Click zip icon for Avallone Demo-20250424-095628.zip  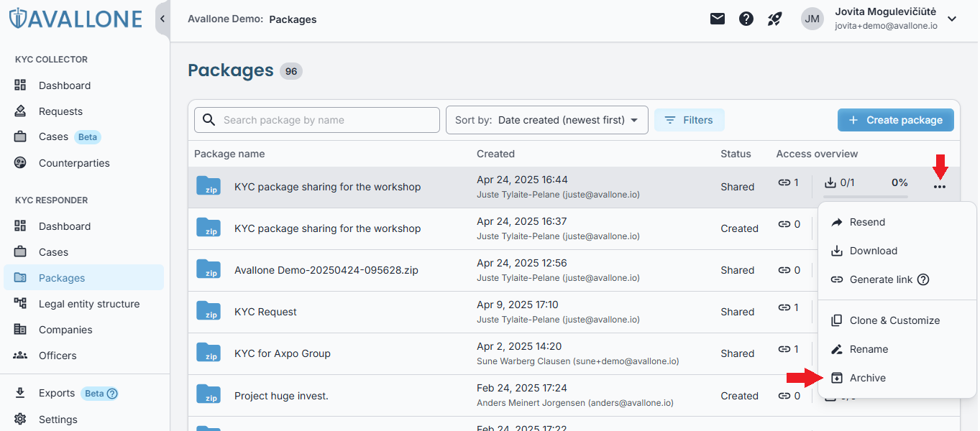point(209,269)
